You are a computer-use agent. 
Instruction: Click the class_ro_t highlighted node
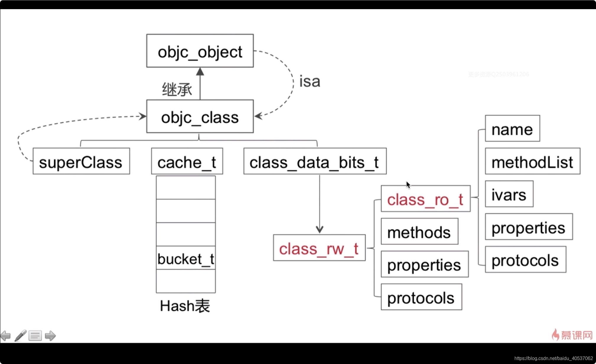coord(425,199)
